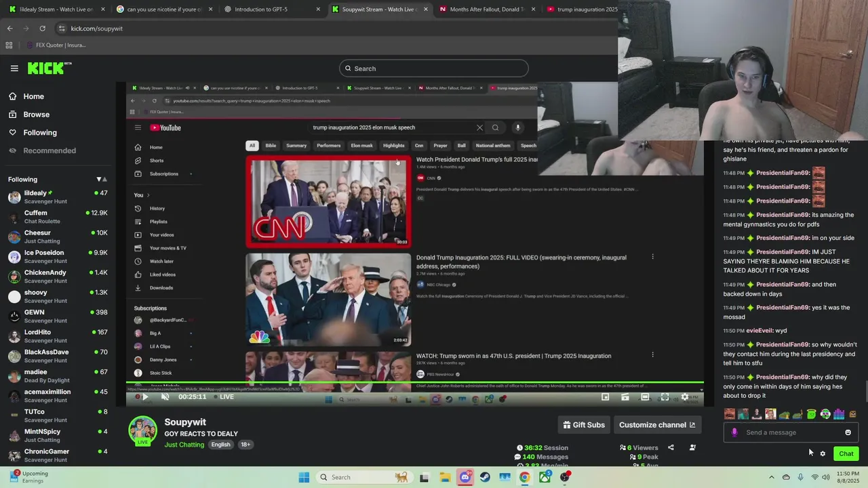Image resolution: width=868 pixels, height=488 pixels.
Task: Select the purple equalizer quick emote
Action: point(839,414)
